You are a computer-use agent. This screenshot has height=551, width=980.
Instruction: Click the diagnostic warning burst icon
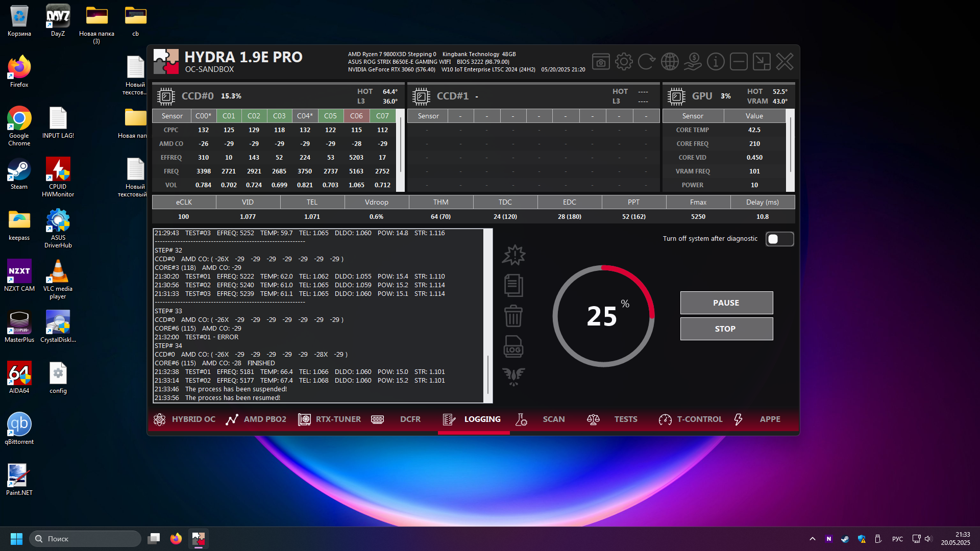point(513,255)
